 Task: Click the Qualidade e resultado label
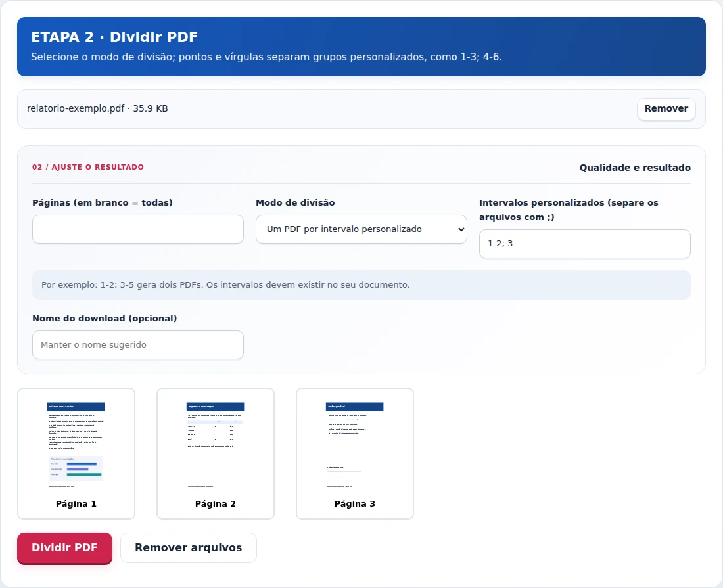[x=635, y=168]
